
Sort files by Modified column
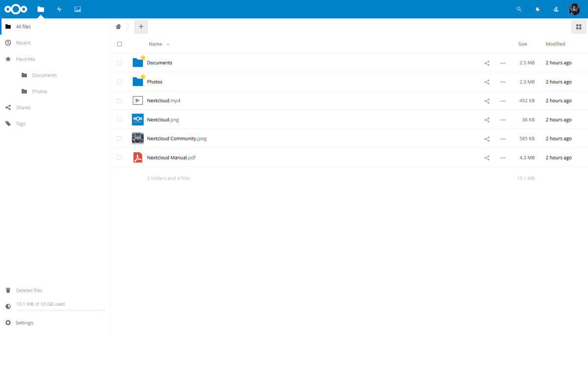(x=556, y=44)
